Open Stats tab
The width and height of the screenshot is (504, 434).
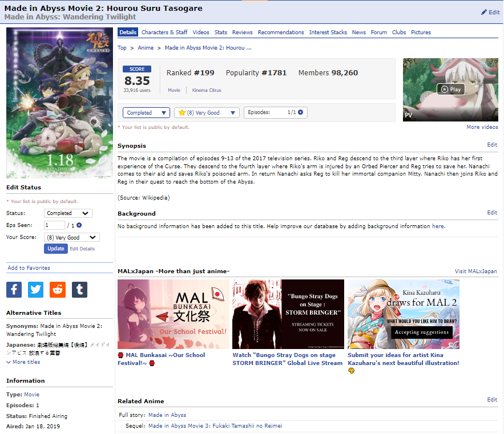[221, 32]
